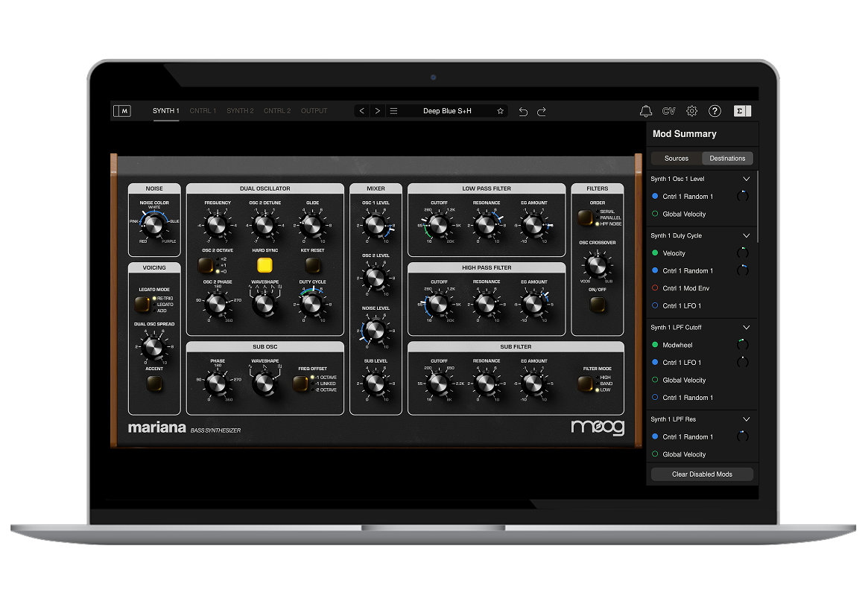This screenshot has height=604, width=868.
Task: Toggle the Osc 2 Octave switch
Action: coord(206,265)
